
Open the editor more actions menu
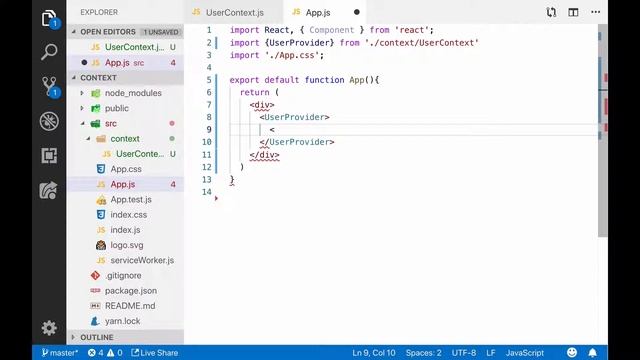pos(596,12)
